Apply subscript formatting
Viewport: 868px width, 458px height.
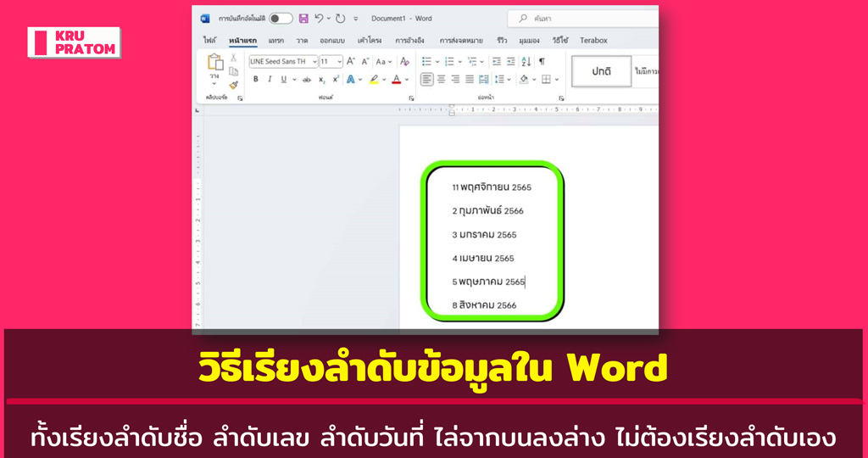pos(321,80)
